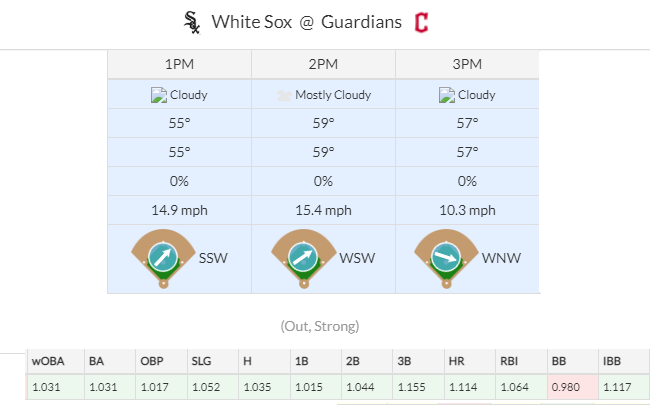This screenshot has height=405, width=650.
Task: Select the 2PM forecast column header
Action: click(324, 64)
